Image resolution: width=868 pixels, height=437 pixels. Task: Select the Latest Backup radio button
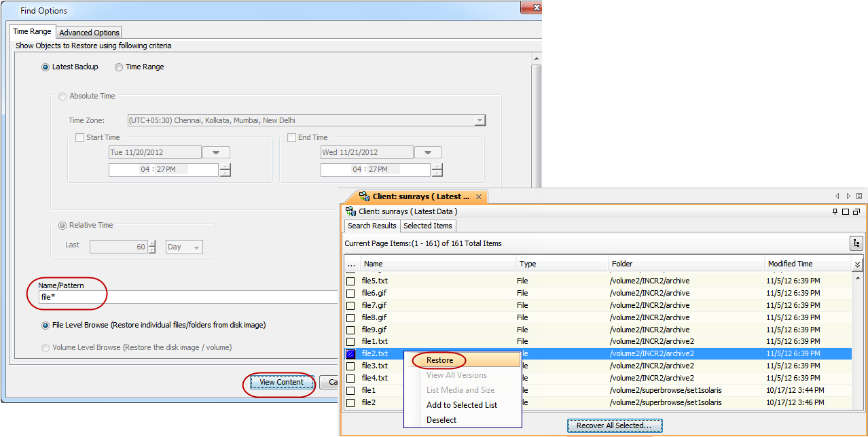click(45, 67)
